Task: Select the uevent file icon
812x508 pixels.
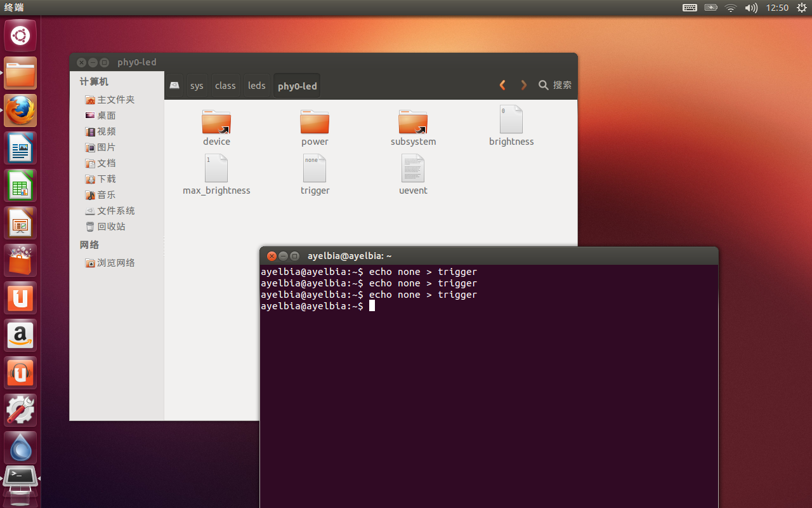Action: (413, 168)
